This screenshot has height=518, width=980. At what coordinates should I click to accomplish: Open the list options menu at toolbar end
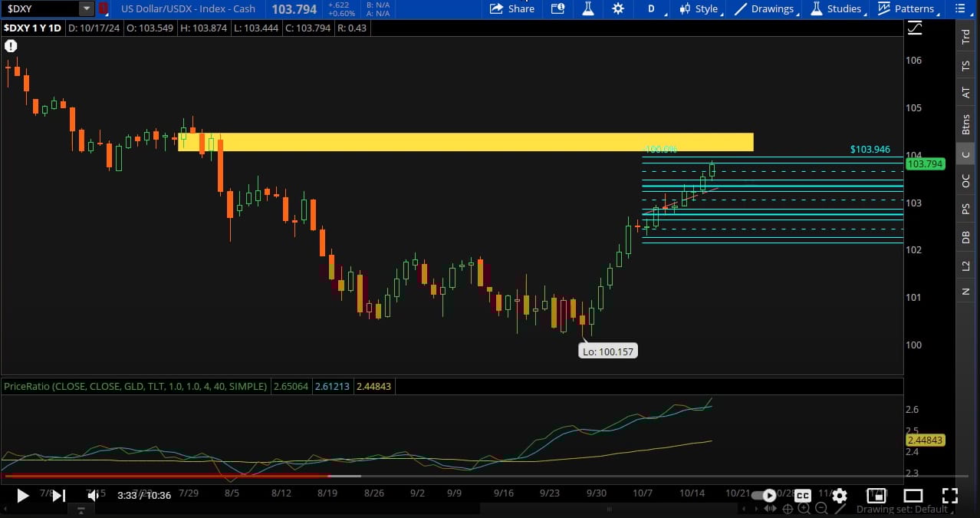[x=961, y=8]
